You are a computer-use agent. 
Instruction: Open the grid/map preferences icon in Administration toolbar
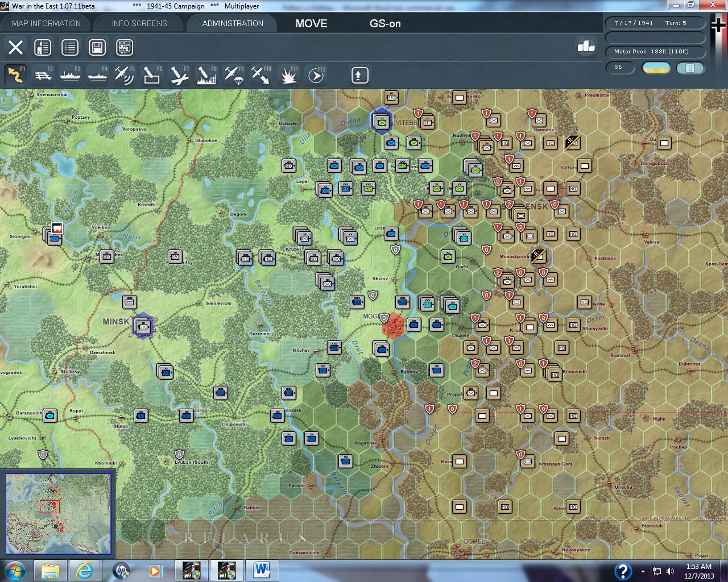pyautogui.click(x=125, y=47)
